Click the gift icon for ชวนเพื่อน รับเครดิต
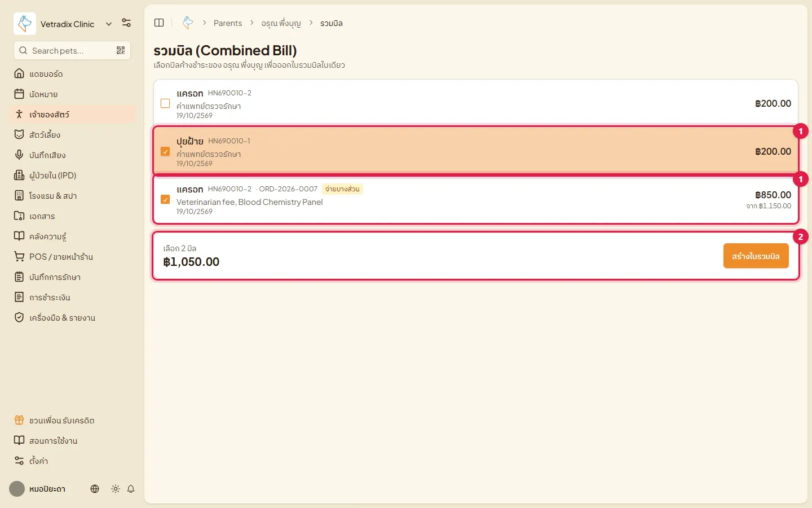Screen dimensions: 812x508 (x=19, y=421)
